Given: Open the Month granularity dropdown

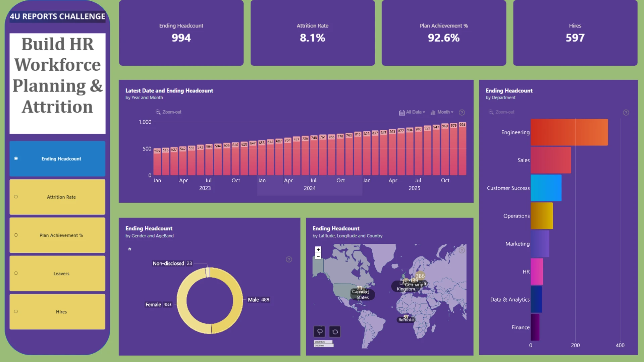Looking at the screenshot, I should coord(442,112).
